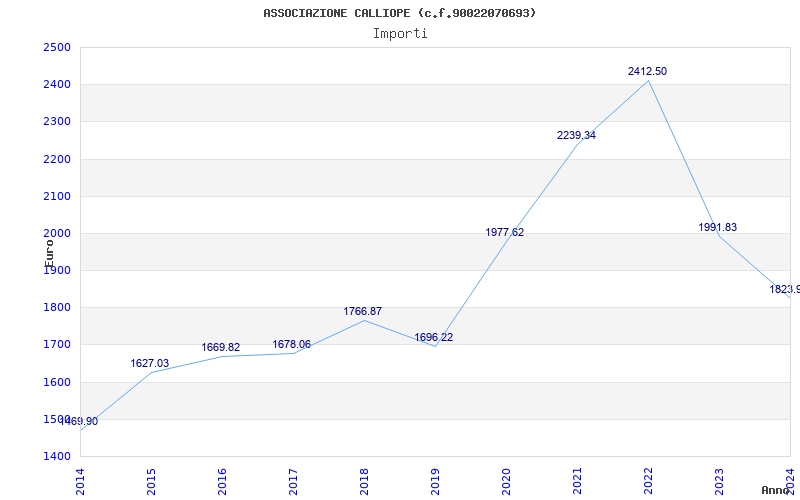The width and height of the screenshot is (800, 500).
Task: Click data label 1627.03
Action: point(149,363)
